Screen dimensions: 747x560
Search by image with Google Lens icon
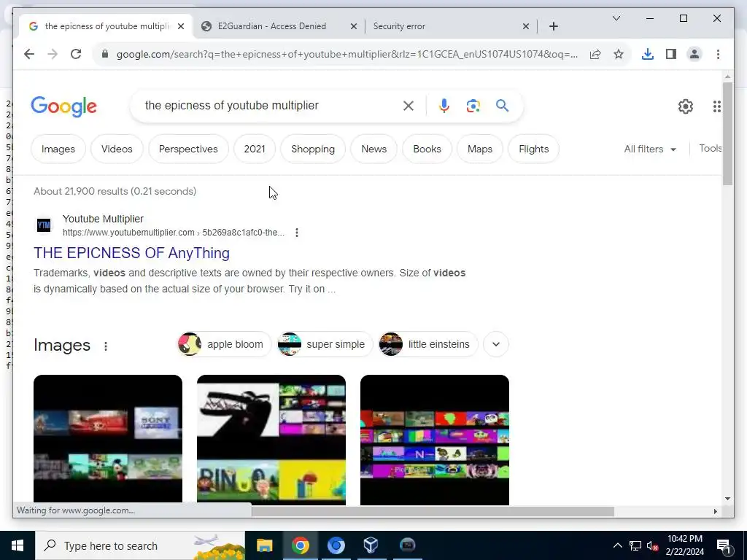(473, 106)
